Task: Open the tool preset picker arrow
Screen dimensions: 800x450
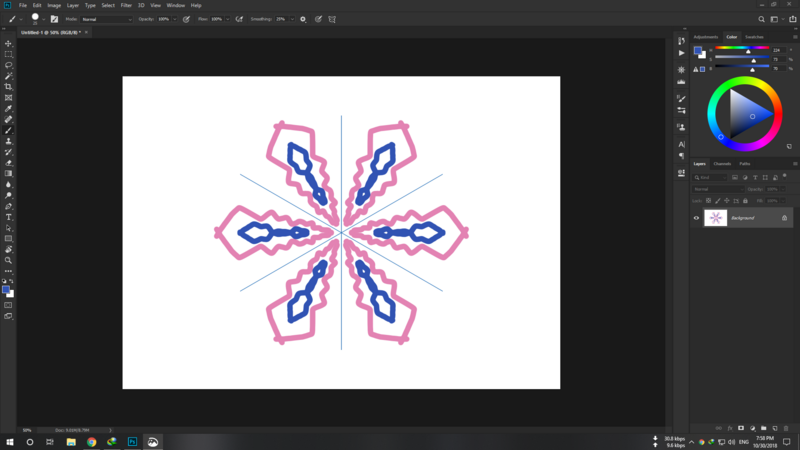Action: click(x=21, y=19)
